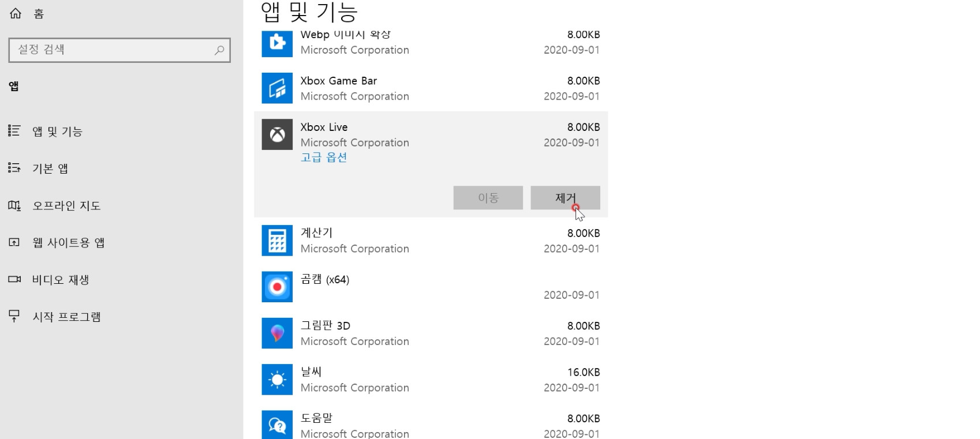Open 고급 옵션 link for Xbox Live

pyautogui.click(x=324, y=157)
